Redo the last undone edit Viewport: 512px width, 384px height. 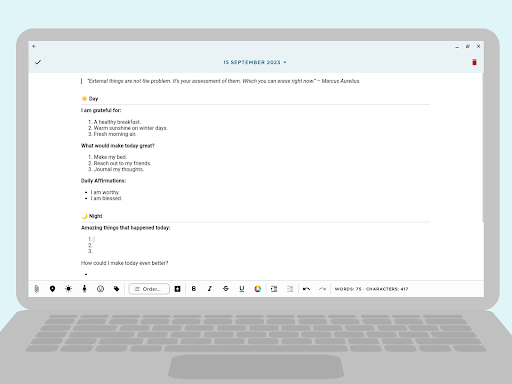pyautogui.click(x=322, y=289)
